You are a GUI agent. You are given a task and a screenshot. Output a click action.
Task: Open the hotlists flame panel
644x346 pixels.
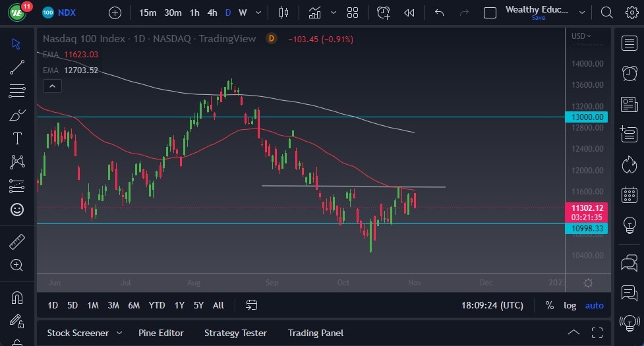point(629,165)
